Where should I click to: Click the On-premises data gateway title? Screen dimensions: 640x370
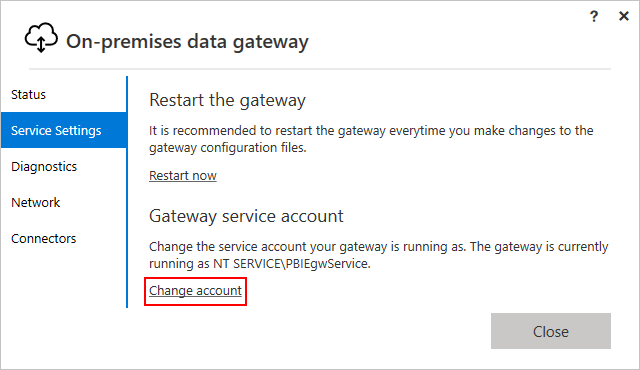(187, 42)
